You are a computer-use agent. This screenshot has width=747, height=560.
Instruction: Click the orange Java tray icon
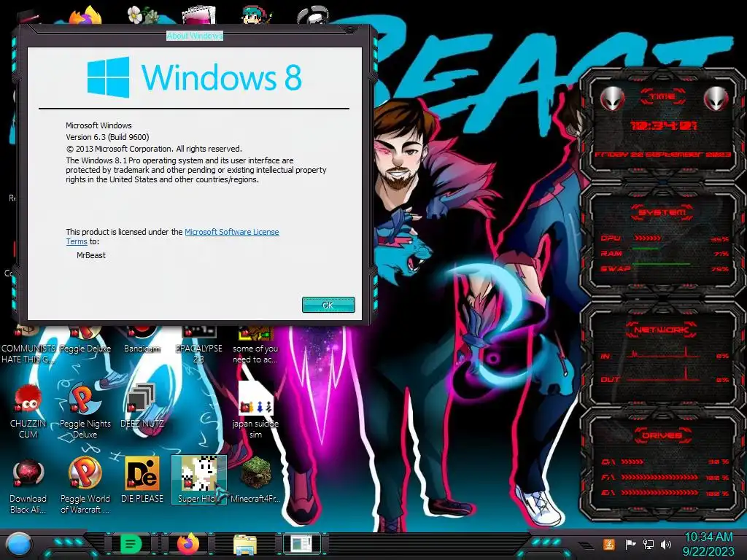[609, 544]
